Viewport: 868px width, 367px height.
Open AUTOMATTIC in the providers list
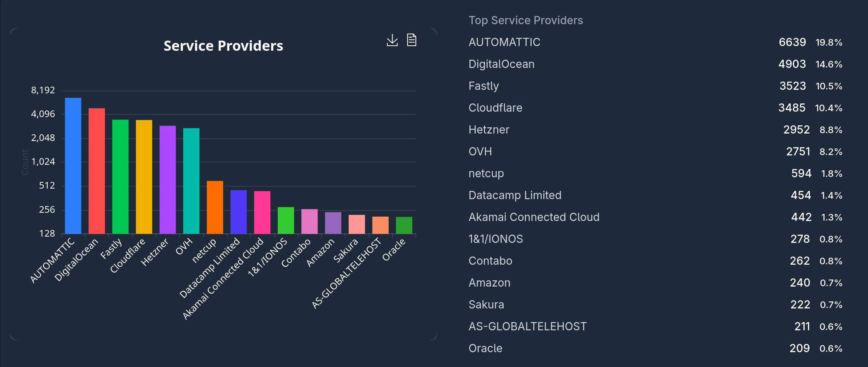pyautogui.click(x=504, y=42)
